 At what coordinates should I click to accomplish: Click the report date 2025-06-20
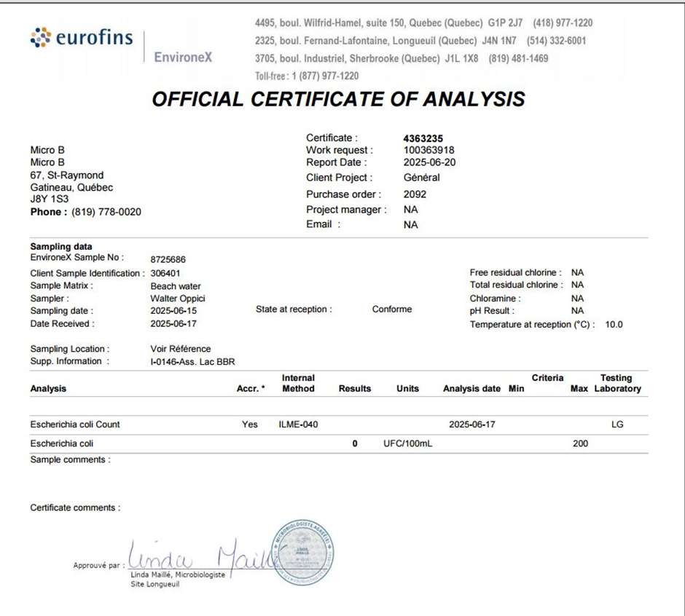429,162
